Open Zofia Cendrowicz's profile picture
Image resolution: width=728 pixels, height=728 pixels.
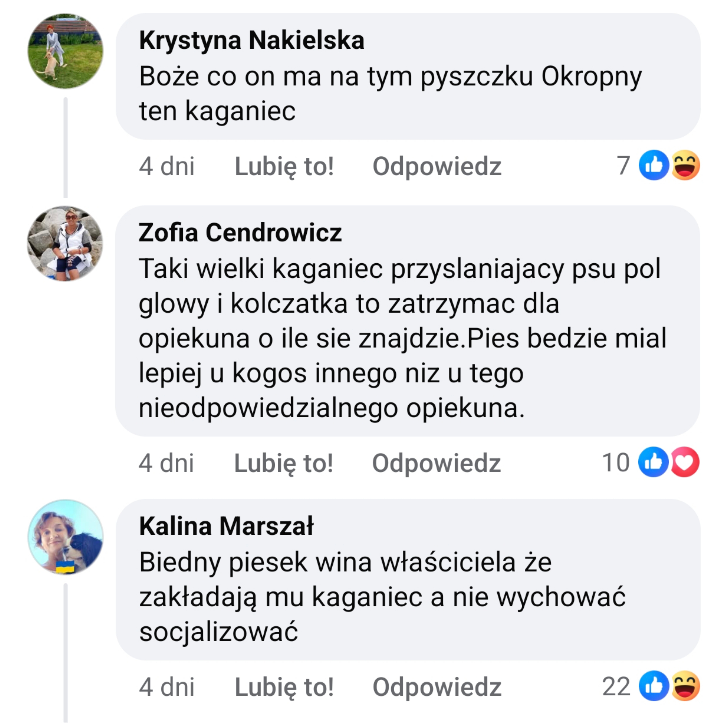[65, 243]
